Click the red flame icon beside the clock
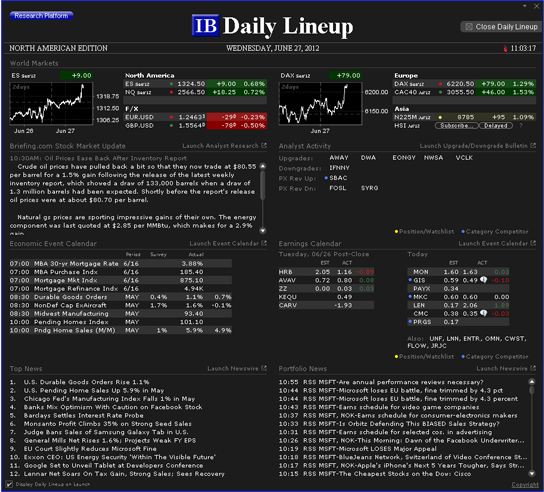Image resolution: width=544 pixels, height=492 pixels. pyautogui.click(x=505, y=48)
